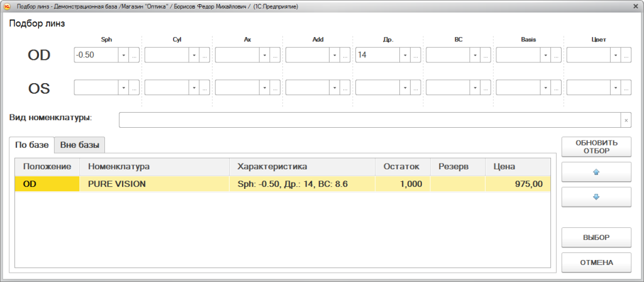Switch to the Вне базы tab

80,145
